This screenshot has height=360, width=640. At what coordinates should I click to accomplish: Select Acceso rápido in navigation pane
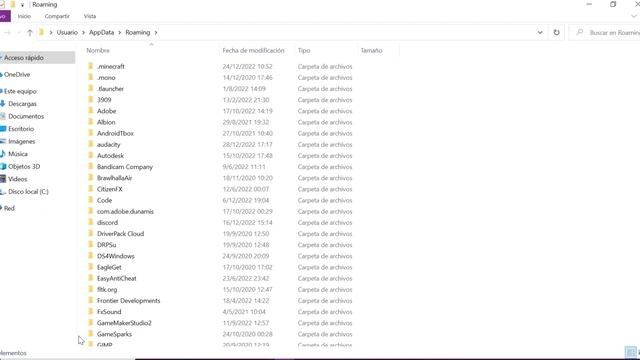[x=24, y=58]
